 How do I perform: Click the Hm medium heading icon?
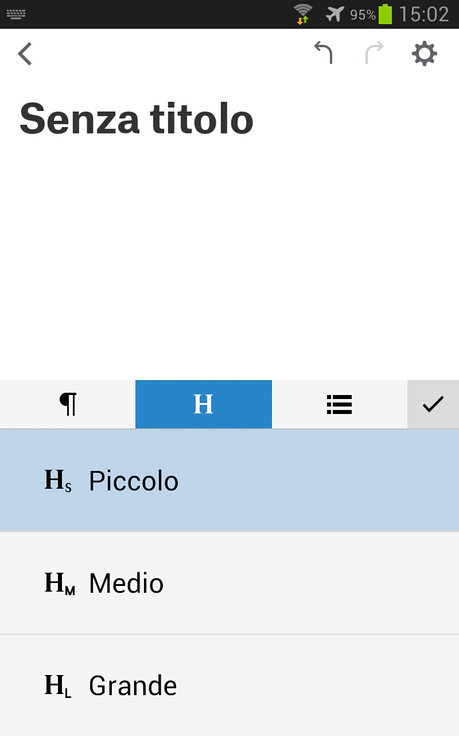[x=60, y=583]
